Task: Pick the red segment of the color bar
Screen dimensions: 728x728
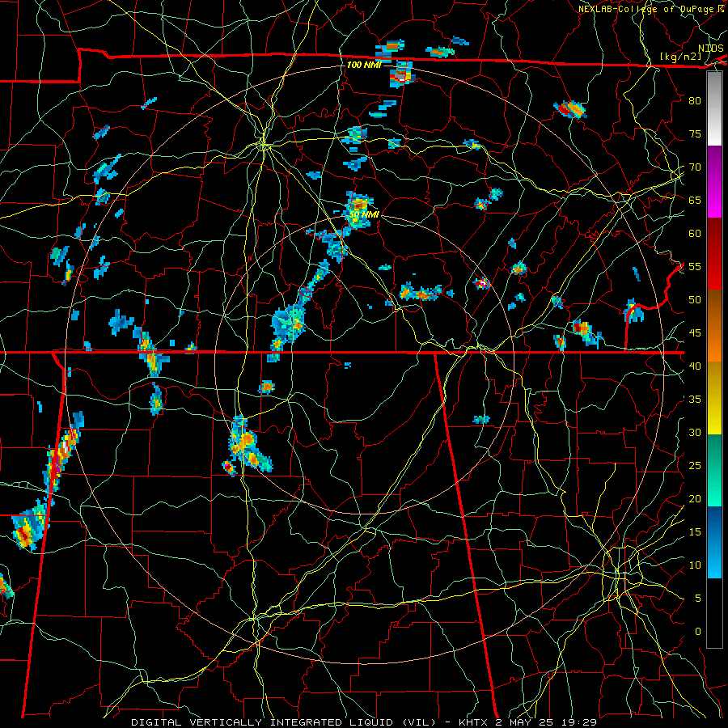Action: [714, 254]
